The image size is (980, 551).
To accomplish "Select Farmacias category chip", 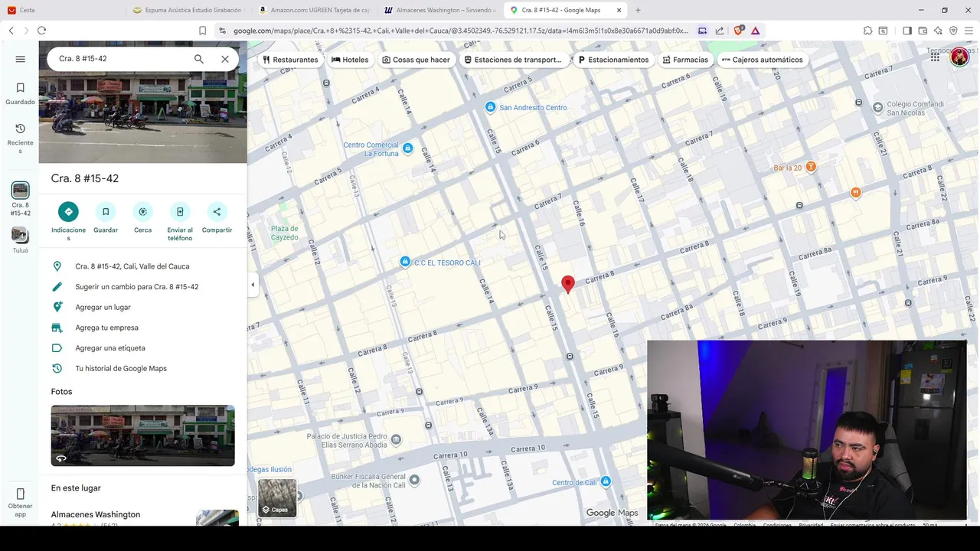I will tap(685, 60).
